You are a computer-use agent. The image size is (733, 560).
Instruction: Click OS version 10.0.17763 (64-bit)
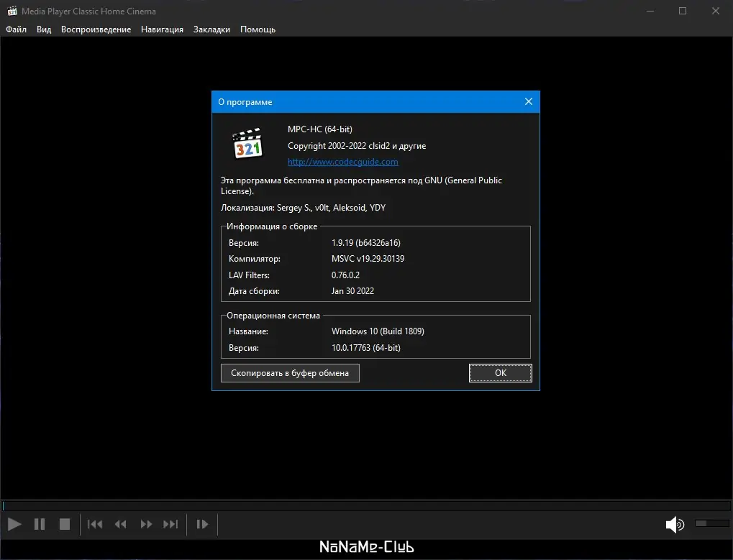point(366,347)
